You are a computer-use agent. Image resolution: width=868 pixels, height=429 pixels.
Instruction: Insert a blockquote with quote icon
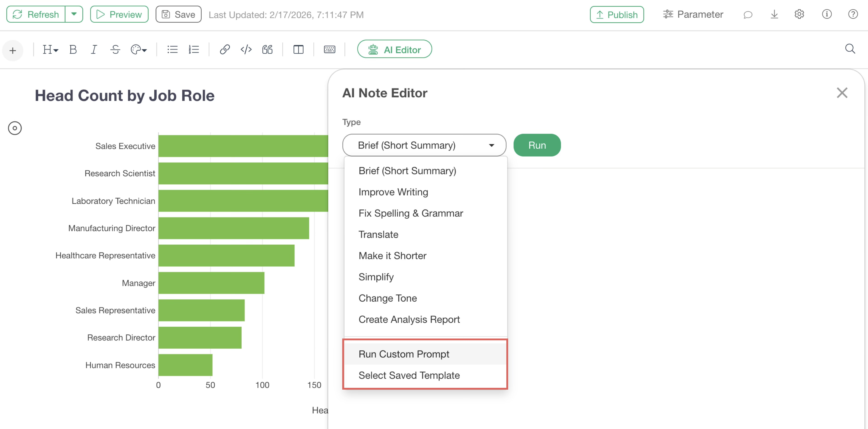pos(267,50)
